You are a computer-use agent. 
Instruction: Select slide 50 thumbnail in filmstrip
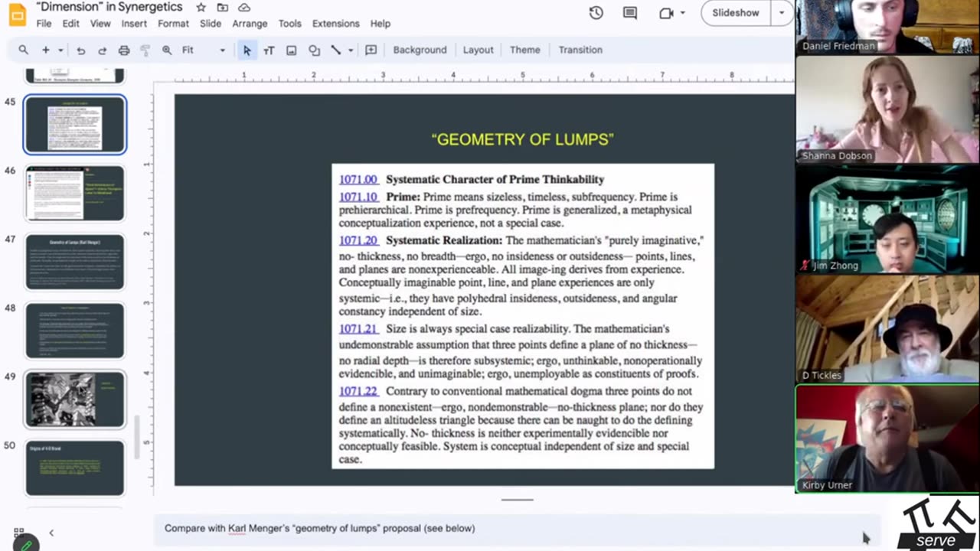coord(75,468)
